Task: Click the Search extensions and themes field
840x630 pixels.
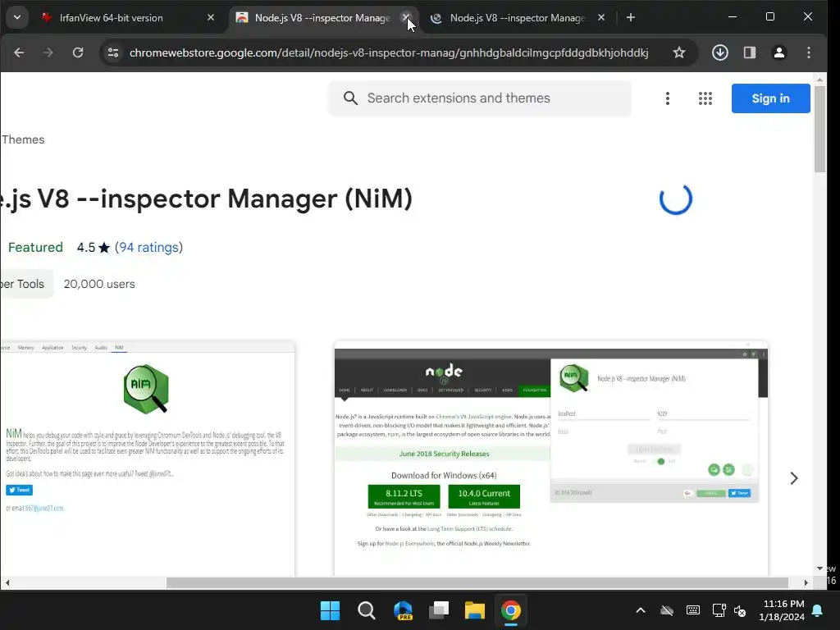Action: pos(480,98)
